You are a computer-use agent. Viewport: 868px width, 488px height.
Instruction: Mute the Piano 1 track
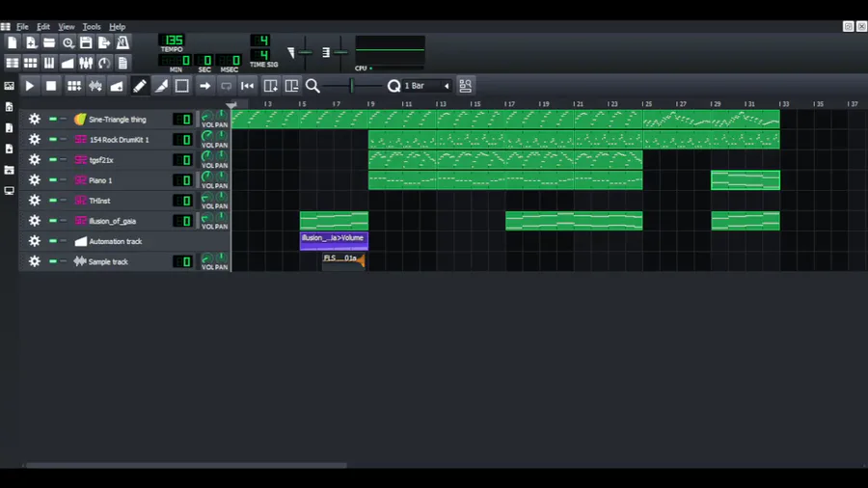(x=53, y=179)
